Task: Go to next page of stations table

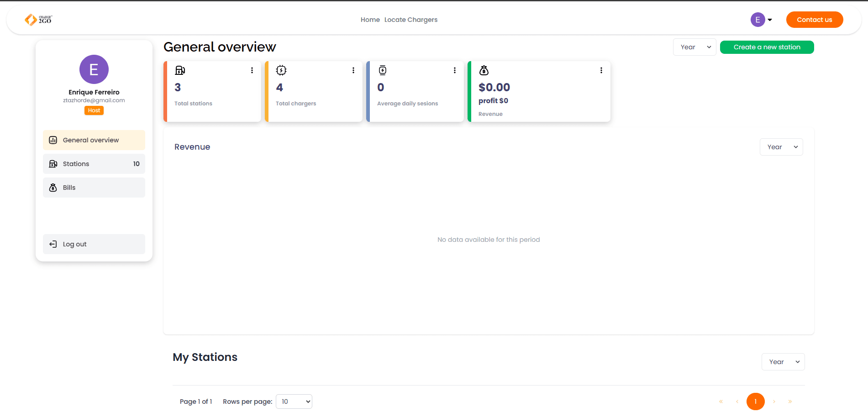Action: tap(774, 401)
